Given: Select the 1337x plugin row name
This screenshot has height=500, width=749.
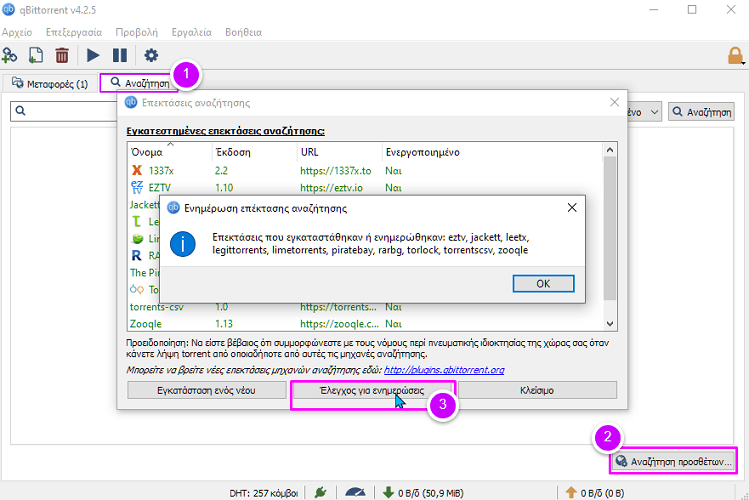Looking at the screenshot, I should 161,170.
